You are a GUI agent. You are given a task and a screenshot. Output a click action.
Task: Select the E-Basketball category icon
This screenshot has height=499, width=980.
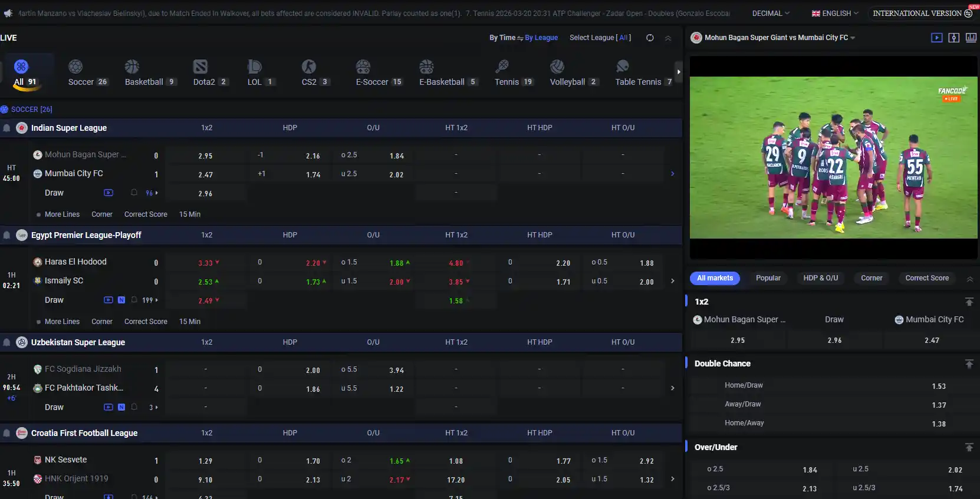(x=426, y=67)
